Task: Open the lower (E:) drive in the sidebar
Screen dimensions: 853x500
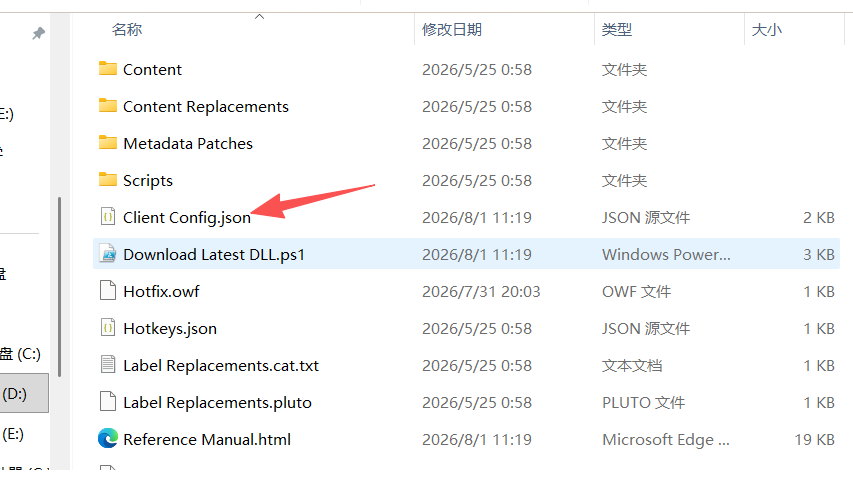Action: coord(13,434)
